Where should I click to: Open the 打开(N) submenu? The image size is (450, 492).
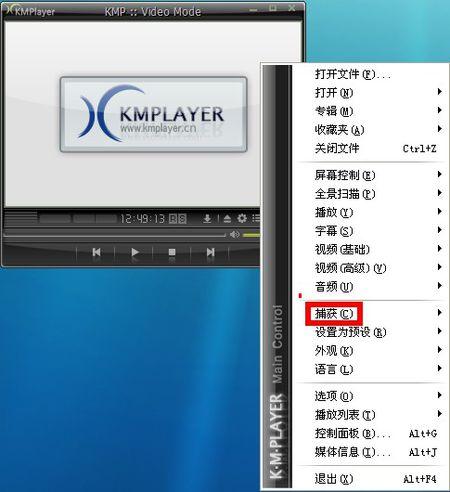coord(371,92)
